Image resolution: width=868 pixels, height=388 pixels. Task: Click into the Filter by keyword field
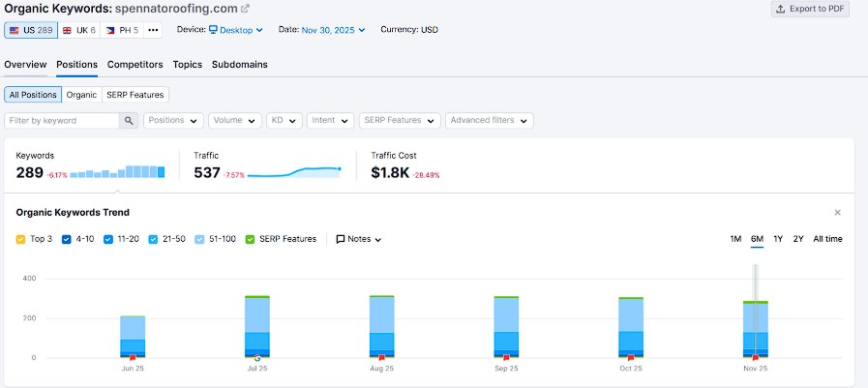coord(62,121)
